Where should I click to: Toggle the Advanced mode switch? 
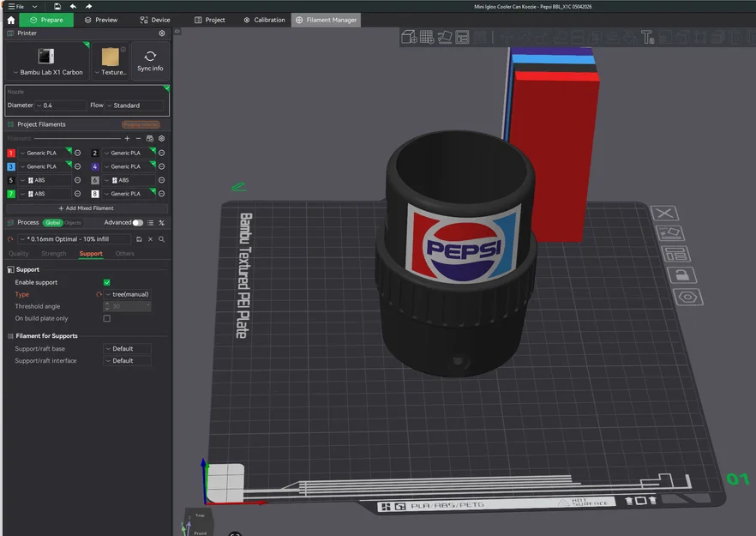[x=138, y=223]
